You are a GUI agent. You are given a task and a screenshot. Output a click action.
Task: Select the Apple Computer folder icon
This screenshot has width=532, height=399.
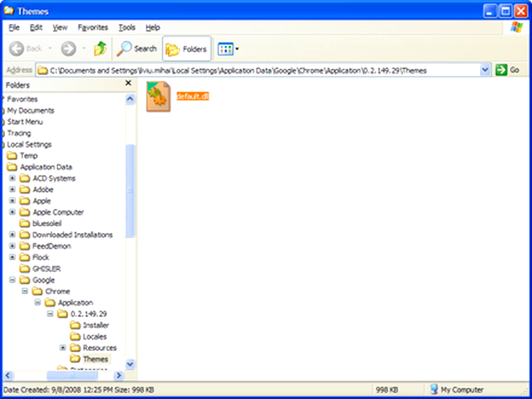(24, 212)
